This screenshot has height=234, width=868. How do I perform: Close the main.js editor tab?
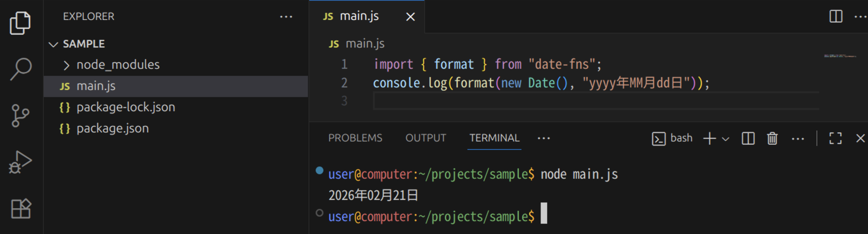pyautogui.click(x=410, y=16)
